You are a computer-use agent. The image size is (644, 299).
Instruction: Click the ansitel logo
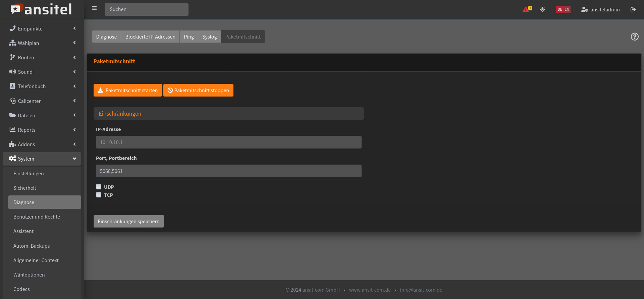click(41, 9)
